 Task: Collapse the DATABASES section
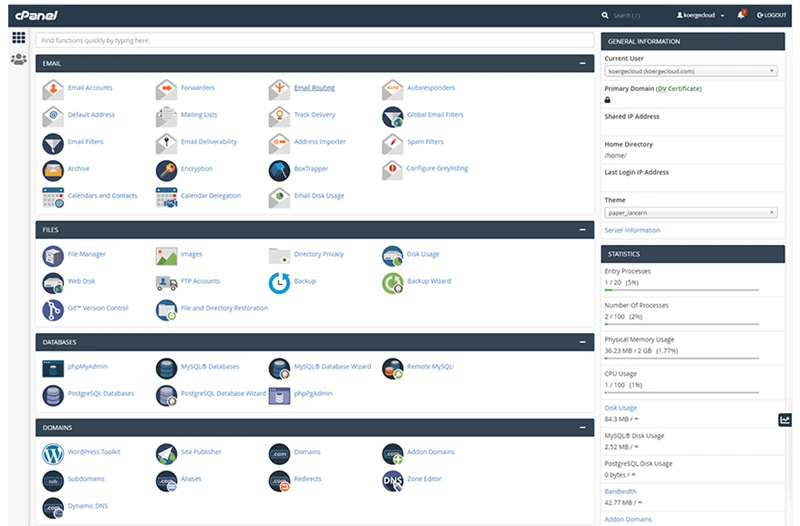(582, 342)
